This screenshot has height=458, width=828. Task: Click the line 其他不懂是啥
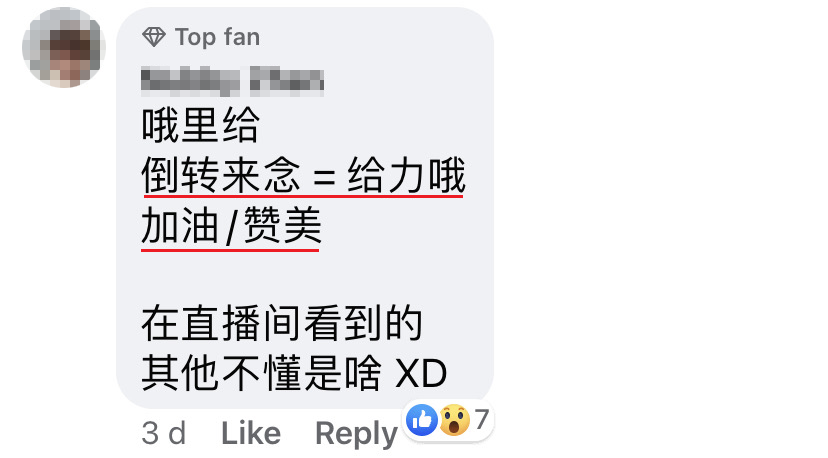point(261,373)
